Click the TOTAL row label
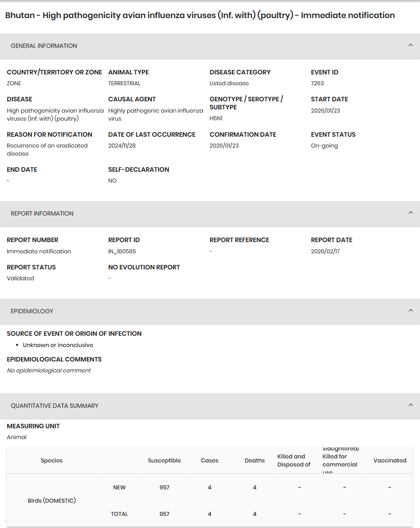Viewport: 420px width, 528px height. tap(119, 514)
